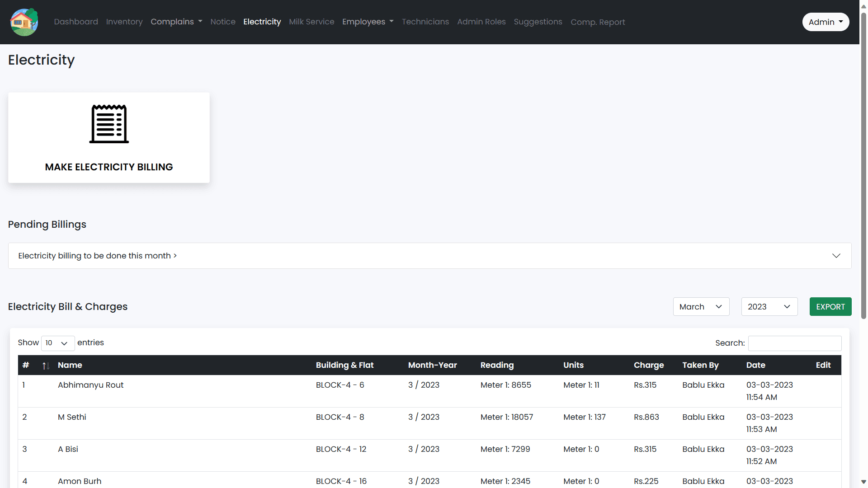Sort the table by the Name column header
Image resolution: width=868 pixels, height=488 pixels.
tap(70, 365)
